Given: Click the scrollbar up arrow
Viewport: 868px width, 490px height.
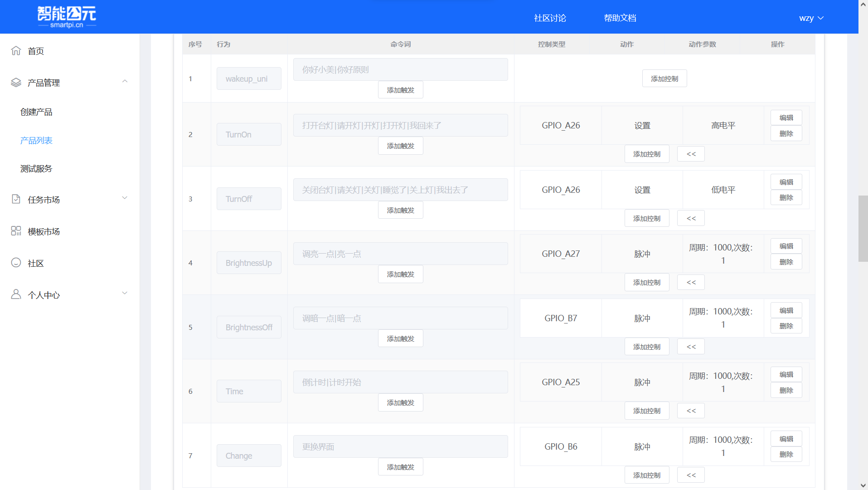Looking at the screenshot, I should 863,4.
